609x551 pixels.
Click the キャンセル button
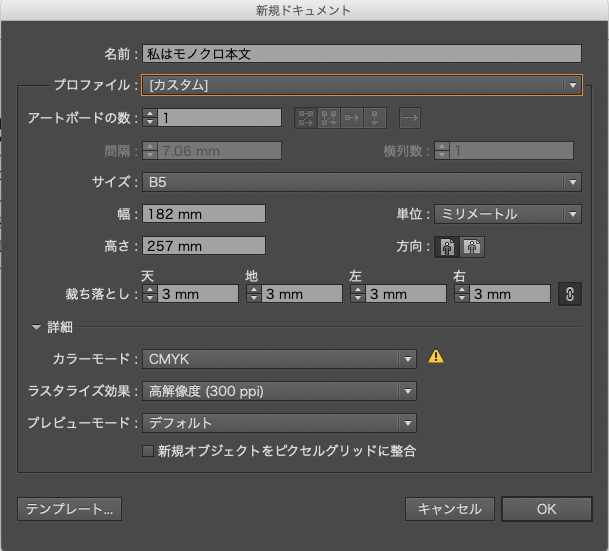(450, 509)
